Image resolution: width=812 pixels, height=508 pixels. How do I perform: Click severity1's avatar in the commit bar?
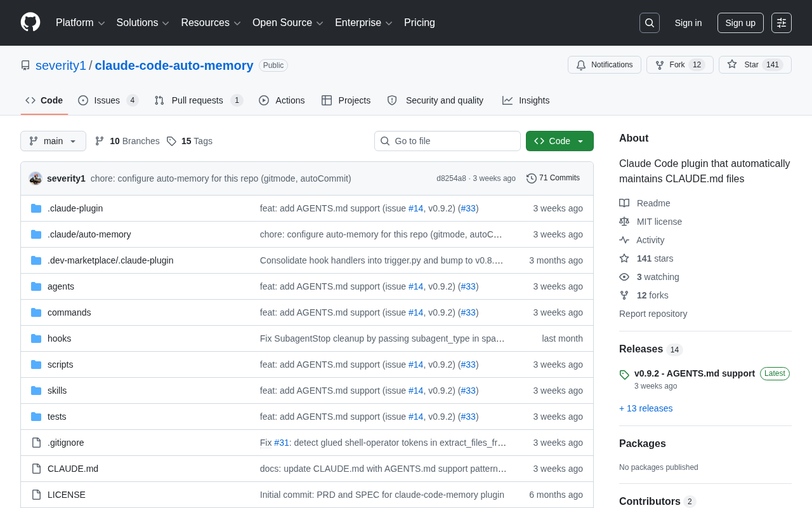36,178
